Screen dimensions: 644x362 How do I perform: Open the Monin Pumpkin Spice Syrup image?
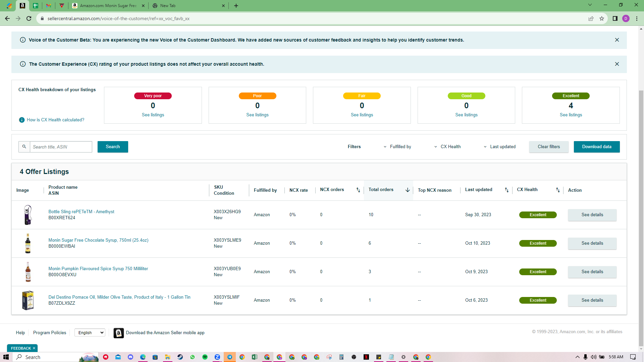tap(28, 272)
